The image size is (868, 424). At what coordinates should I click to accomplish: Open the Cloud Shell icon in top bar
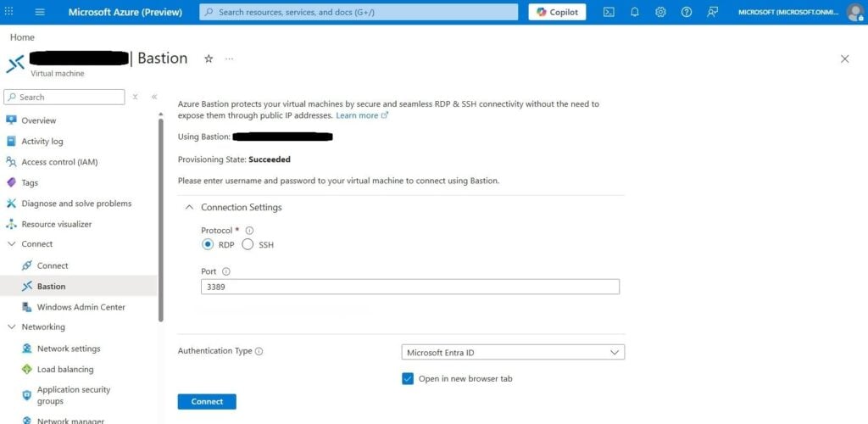(x=609, y=12)
